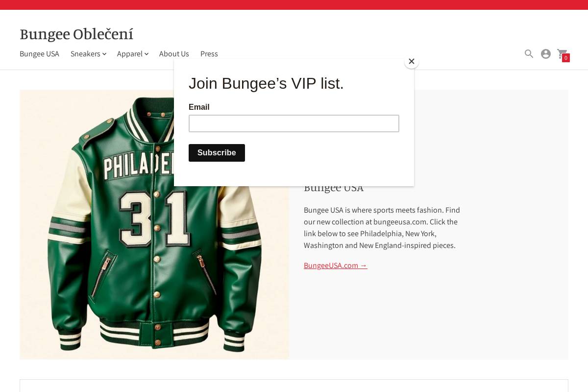588x392 pixels.
Task: Open the search icon
Action: coord(529,54)
